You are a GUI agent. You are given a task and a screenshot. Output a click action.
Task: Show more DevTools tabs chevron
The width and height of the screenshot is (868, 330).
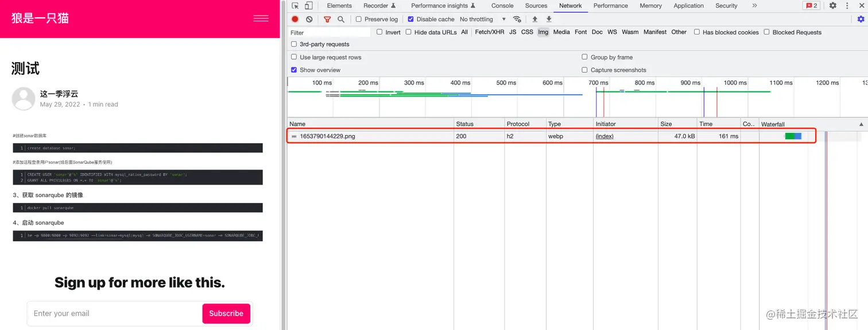pos(754,6)
